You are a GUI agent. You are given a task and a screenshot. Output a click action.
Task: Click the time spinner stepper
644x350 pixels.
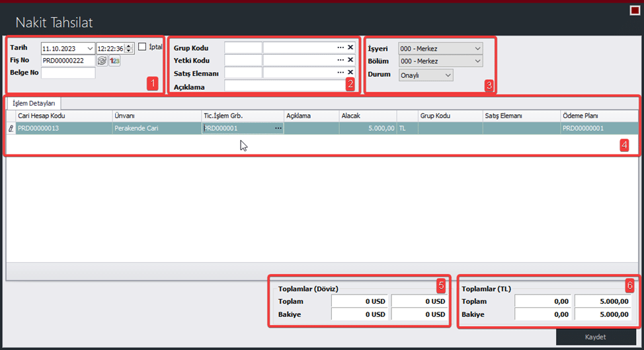click(x=130, y=48)
